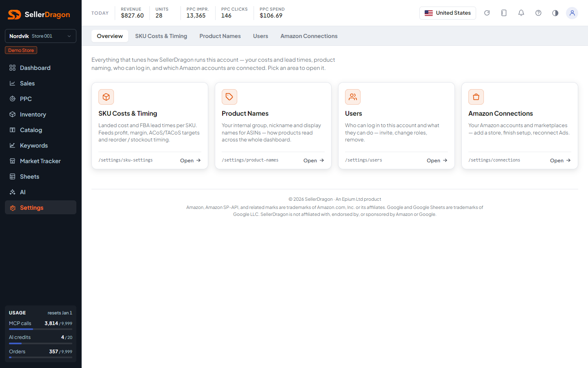Open the Dashboard sidebar item
This screenshot has height=368, width=588.
coord(40,68)
